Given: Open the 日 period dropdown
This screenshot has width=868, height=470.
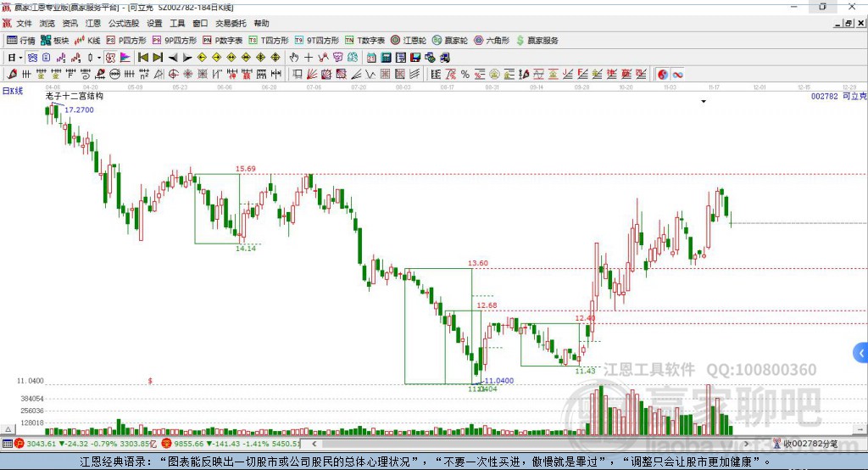Looking at the screenshot, I should click(x=15, y=57).
